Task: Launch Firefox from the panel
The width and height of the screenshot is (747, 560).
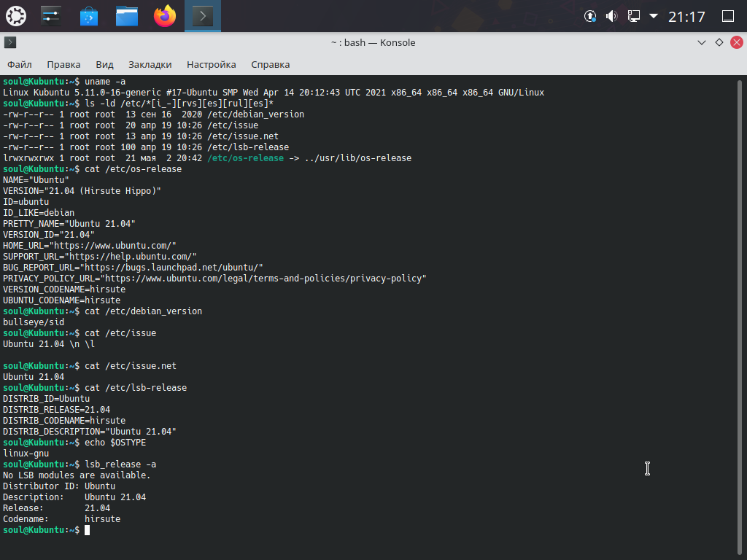Action: [165, 16]
